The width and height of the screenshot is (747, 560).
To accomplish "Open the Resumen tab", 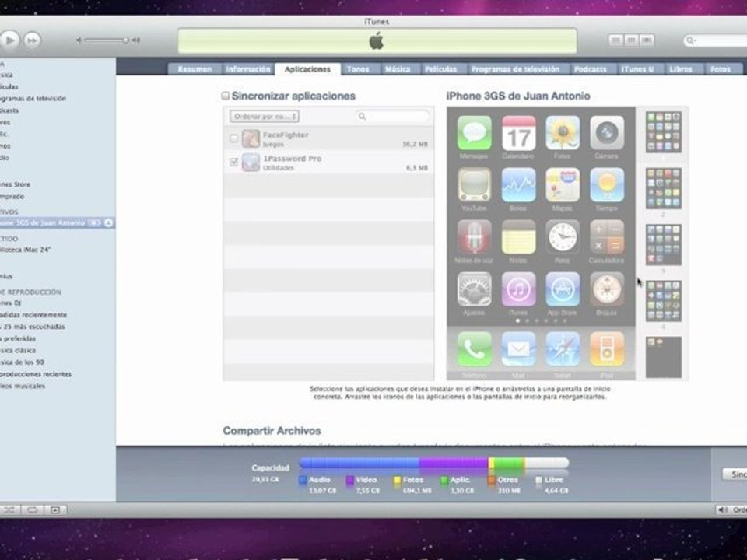I will click(195, 69).
